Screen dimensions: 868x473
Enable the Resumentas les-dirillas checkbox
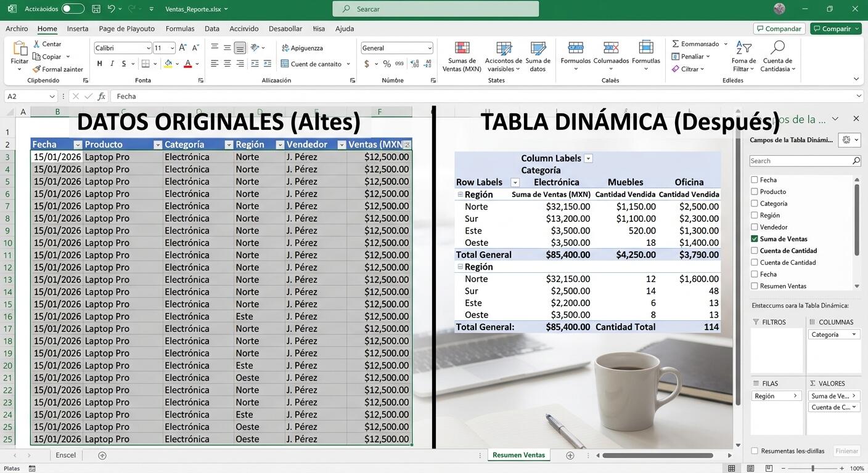click(755, 451)
